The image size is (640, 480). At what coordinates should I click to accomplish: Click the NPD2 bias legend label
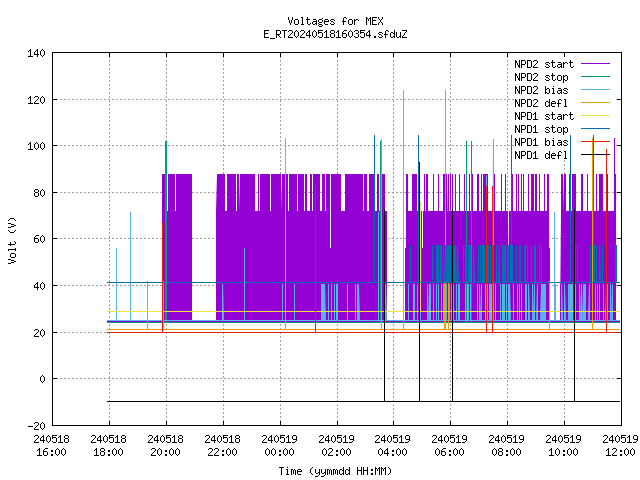coord(541,90)
